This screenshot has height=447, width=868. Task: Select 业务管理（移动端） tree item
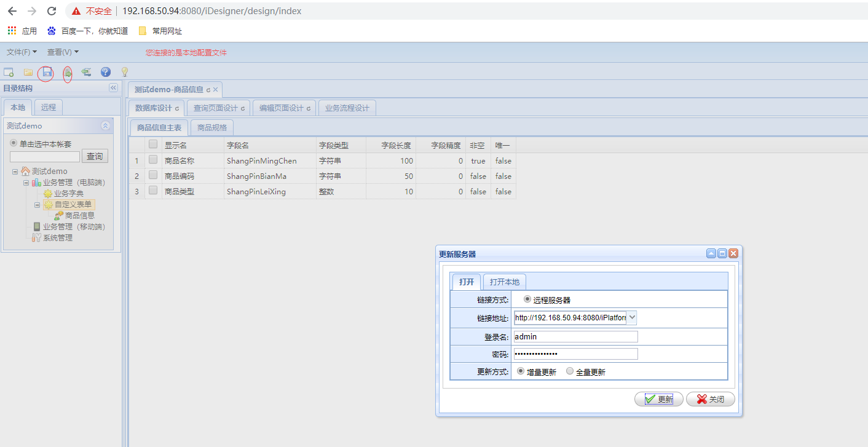[x=74, y=227]
